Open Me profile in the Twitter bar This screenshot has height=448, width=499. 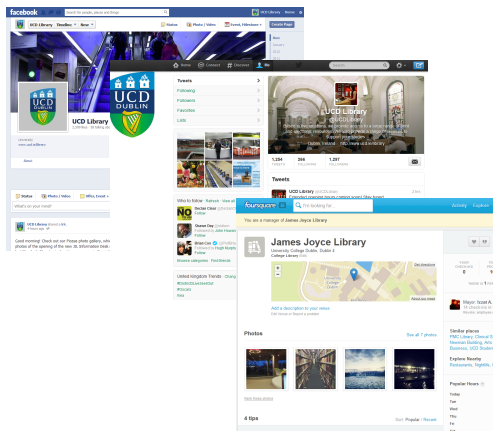point(263,65)
